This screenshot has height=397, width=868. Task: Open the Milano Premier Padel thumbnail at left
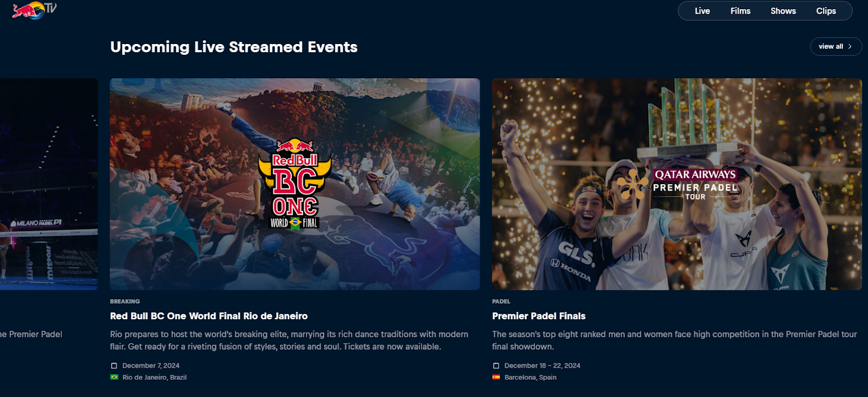pyautogui.click(x=49, y=184)
